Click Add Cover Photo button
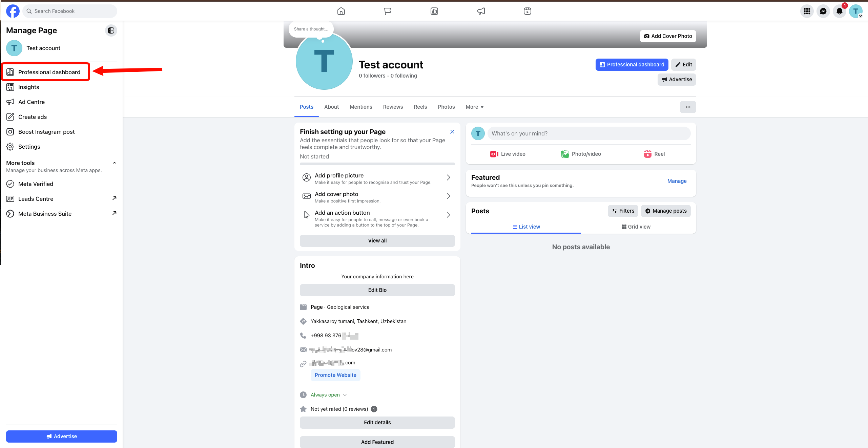The width and height of the screenshot is (868, 448). pyautogui.click(x=668, y=36)
